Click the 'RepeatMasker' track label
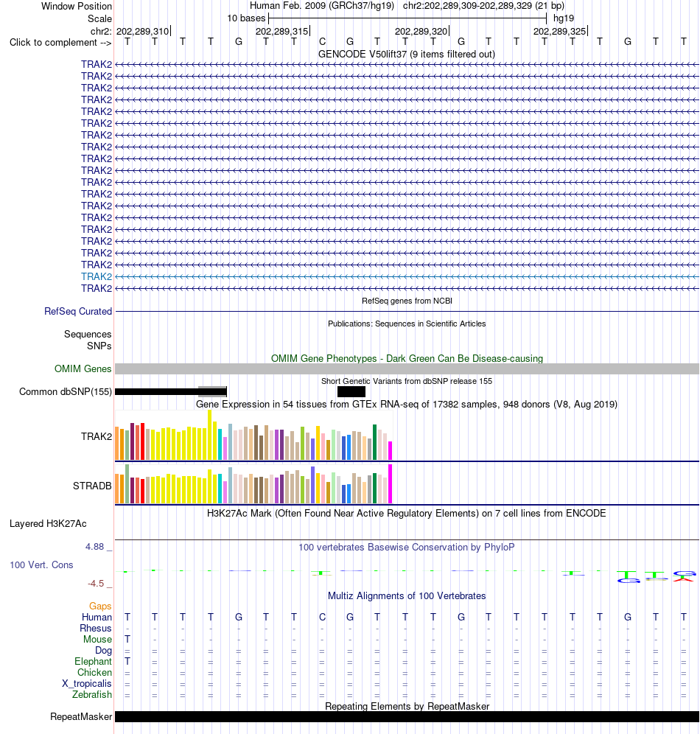 81,717
